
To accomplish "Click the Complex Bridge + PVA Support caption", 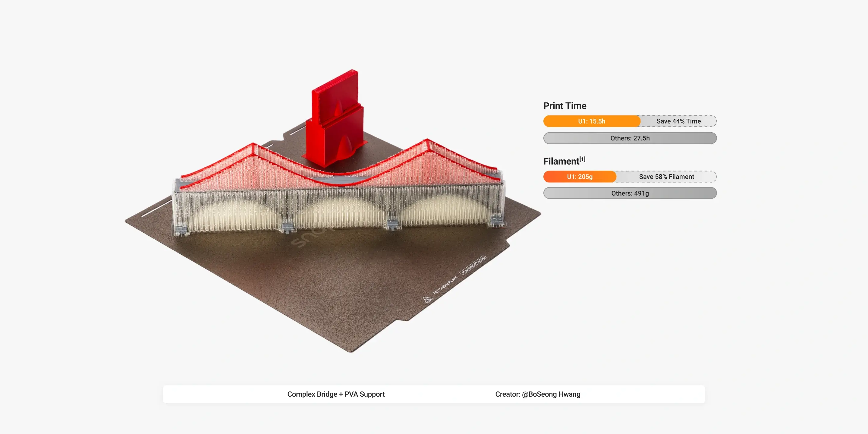I will [336, 394].
